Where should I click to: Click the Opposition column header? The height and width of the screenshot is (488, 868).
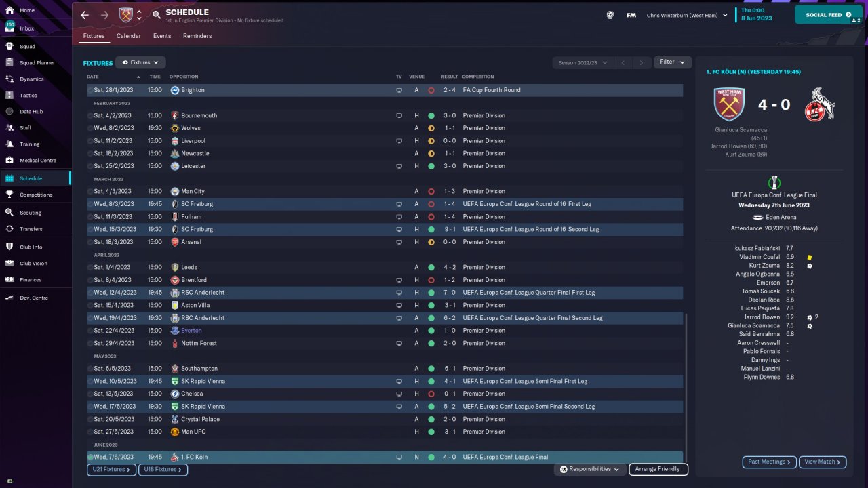[x=184, y=77]
